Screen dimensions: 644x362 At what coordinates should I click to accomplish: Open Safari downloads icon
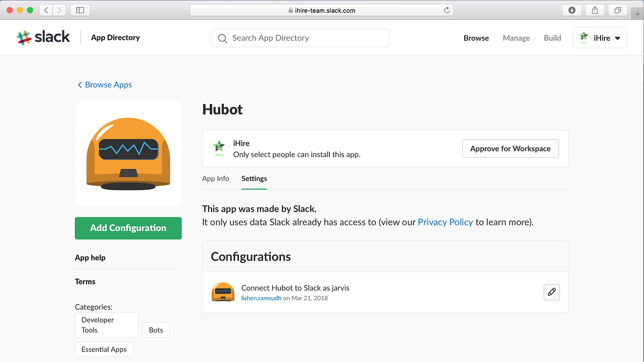[x=572, y=10]
